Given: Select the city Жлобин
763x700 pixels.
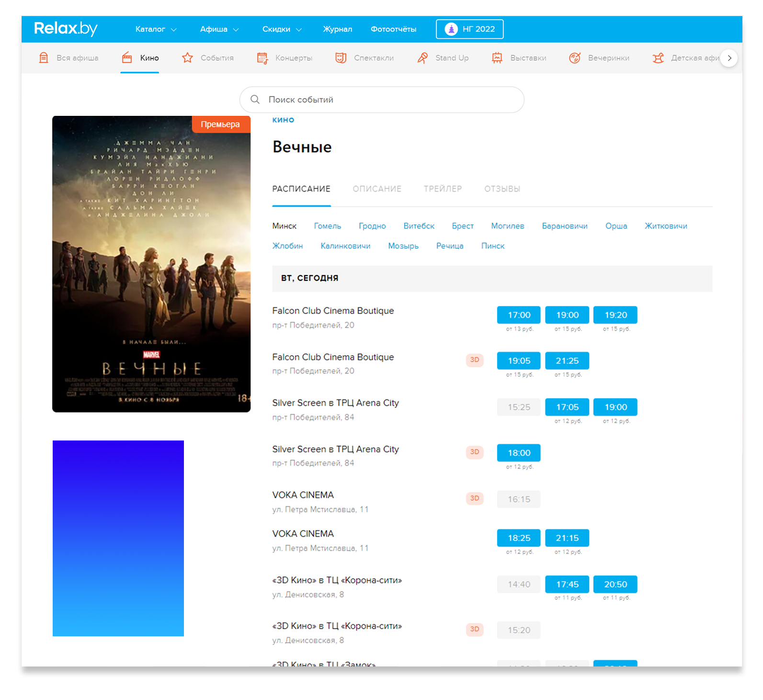Looking at the screenshot, I should [x=287, y=246].
